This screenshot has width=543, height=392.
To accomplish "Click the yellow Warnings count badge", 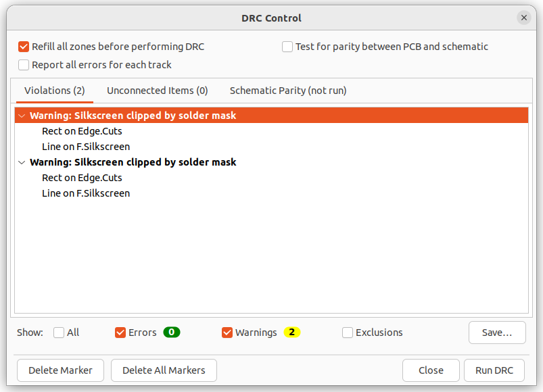I will pyautogui.click(x=291, y=332).
